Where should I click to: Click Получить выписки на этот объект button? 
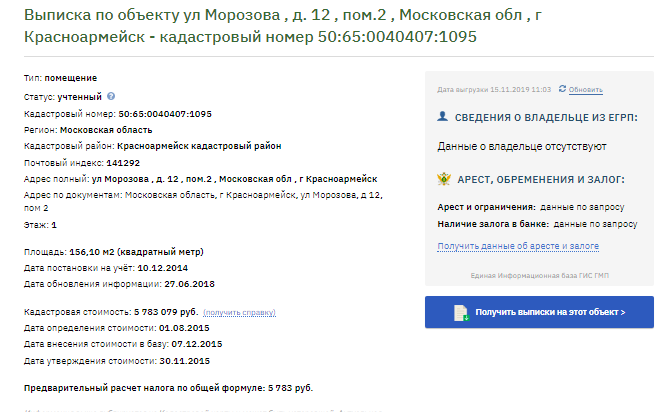(x=539, y=312)
